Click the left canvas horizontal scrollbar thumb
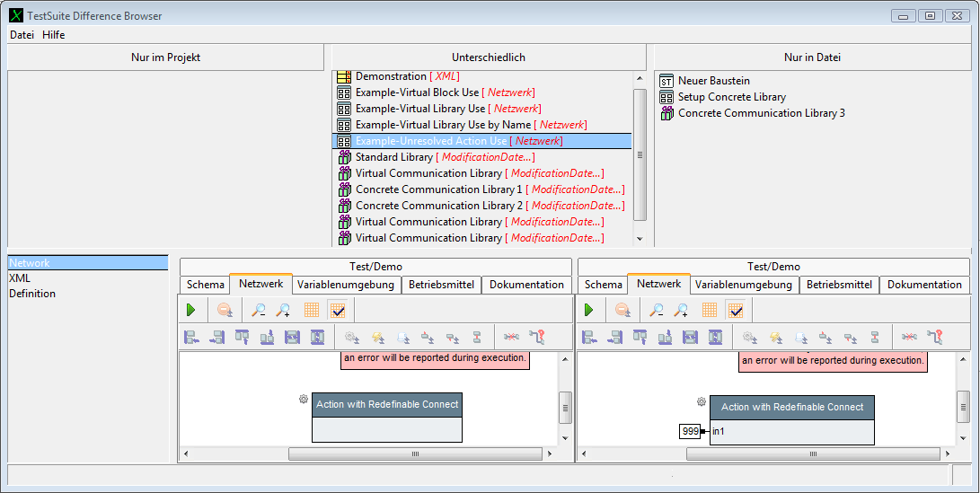This screenshot has height=493, width=980. (x=415, y=454)
